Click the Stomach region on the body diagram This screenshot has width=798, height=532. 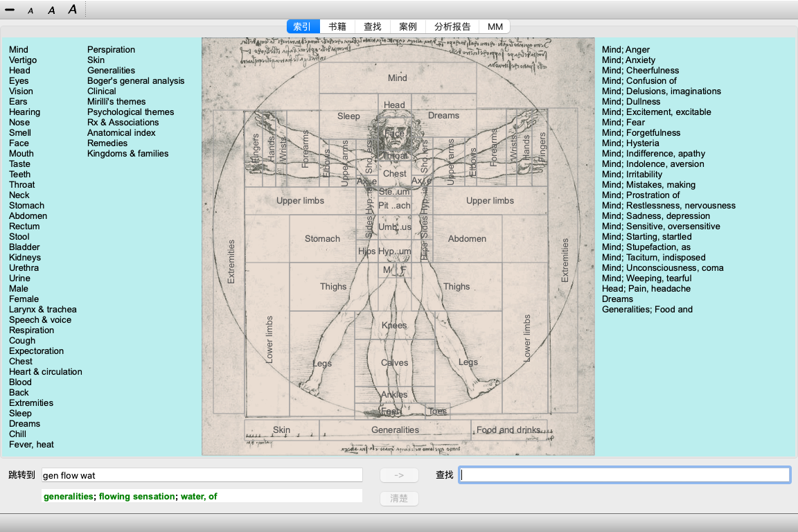coord(322,239)
